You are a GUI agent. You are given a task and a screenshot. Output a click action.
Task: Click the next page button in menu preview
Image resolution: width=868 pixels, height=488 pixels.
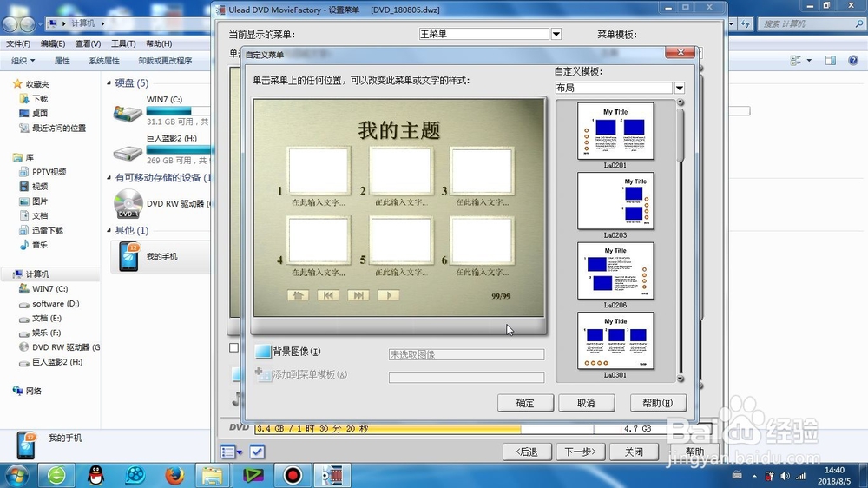[358, 295]
